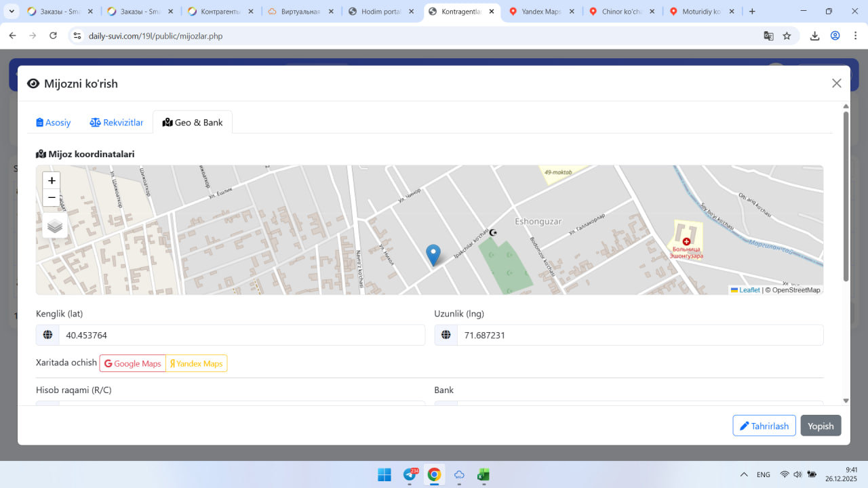This screenshot has width=868, height=488.
Task: Open location in Google Maps
Action: point(133,364)
